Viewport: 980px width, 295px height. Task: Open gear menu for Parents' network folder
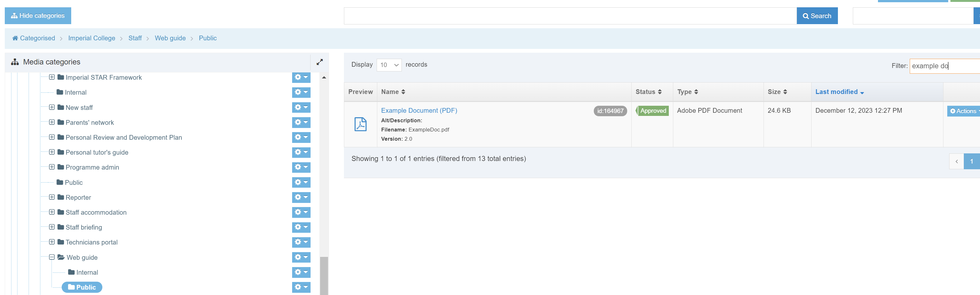301,122
